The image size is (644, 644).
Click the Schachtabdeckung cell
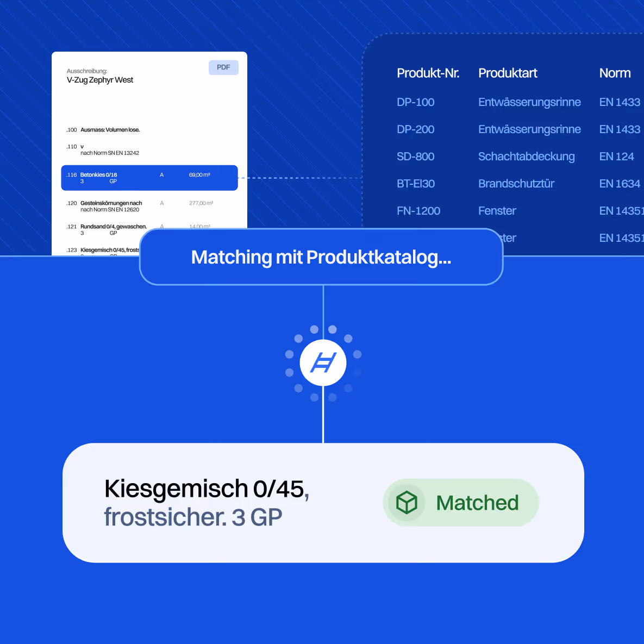(x=526, y=157)
